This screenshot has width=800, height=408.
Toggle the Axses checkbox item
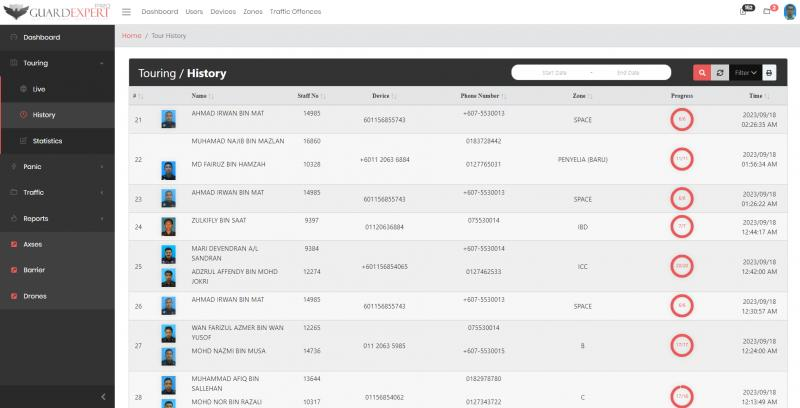(x=14, y=244)
